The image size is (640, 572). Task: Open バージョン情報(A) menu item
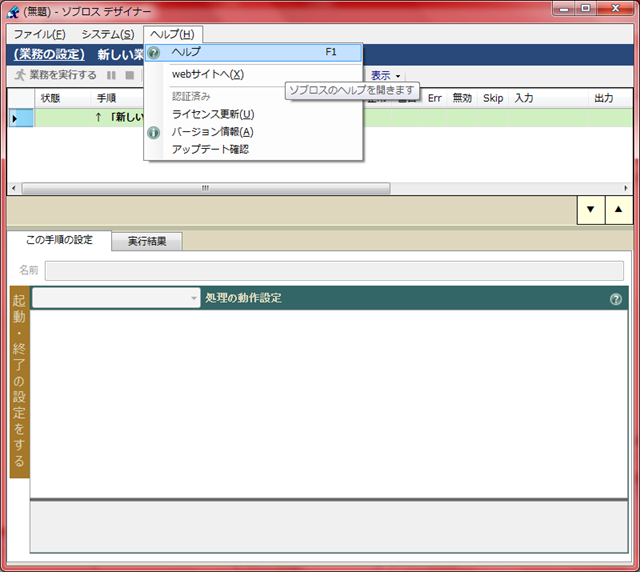pyautogui.click(x=212, y=132)
